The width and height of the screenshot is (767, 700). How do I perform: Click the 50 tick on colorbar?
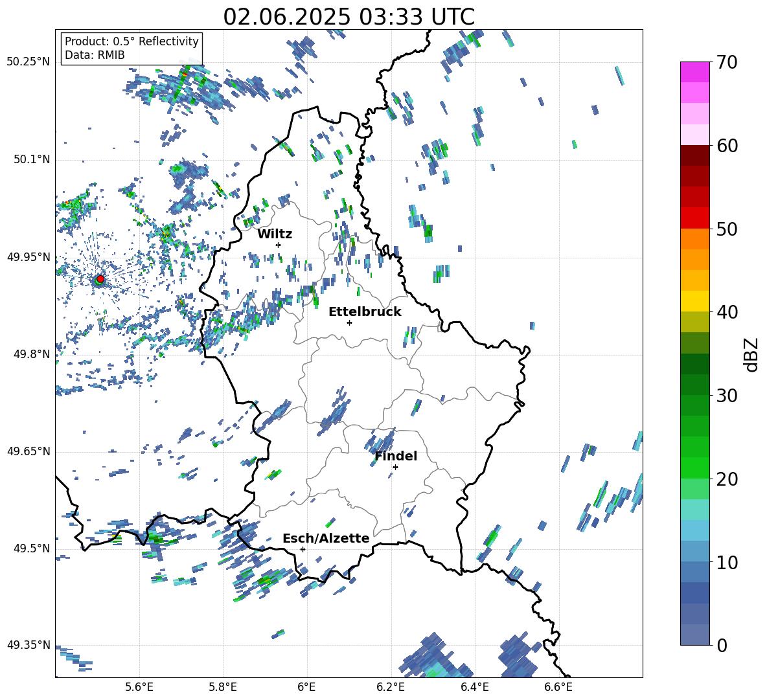pos(727,229)
